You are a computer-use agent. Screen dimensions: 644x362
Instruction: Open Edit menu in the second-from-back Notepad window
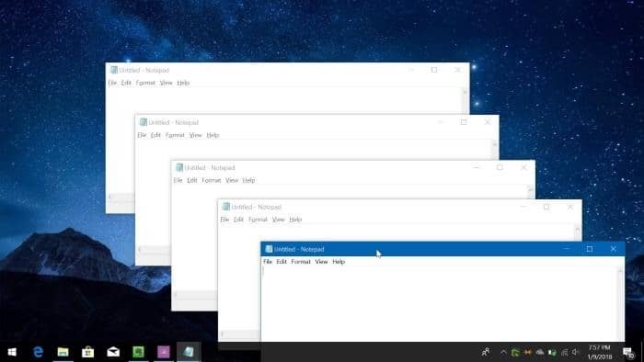tap(155, 135)
